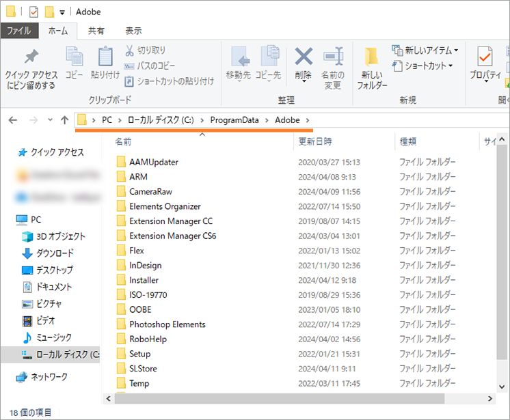This screenshot has width=510, height=420.
Task: Select the Elements Organizer folder
Action: (159, 206)
